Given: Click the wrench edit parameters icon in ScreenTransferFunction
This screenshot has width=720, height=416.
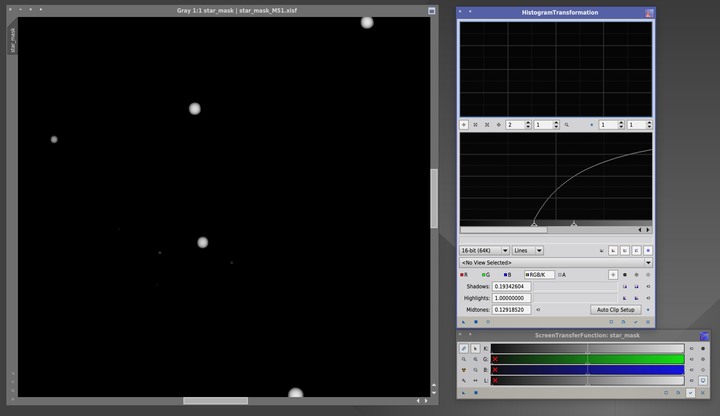Looking at the screenshot, I should tap(464, 380).
